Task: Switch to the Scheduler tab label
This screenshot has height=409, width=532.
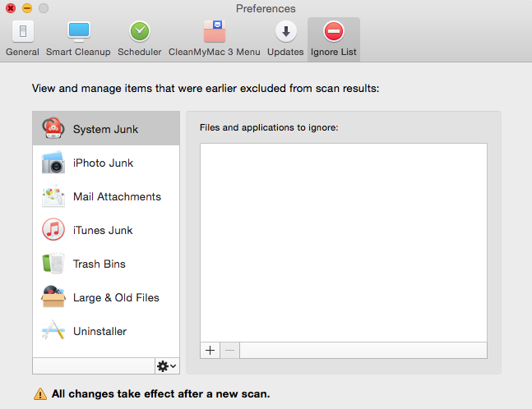Action: pos(140,52)
